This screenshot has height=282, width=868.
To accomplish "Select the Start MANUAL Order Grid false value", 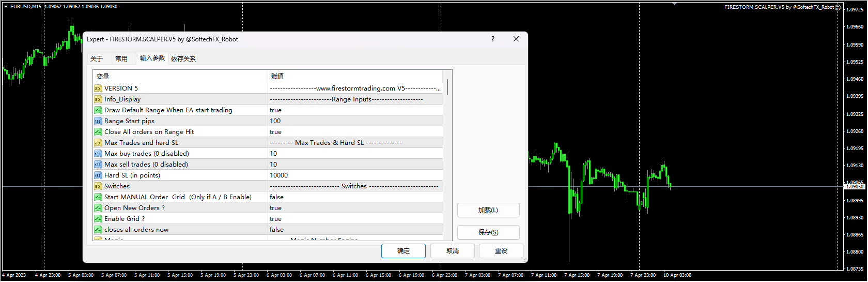I will point(355,197).
